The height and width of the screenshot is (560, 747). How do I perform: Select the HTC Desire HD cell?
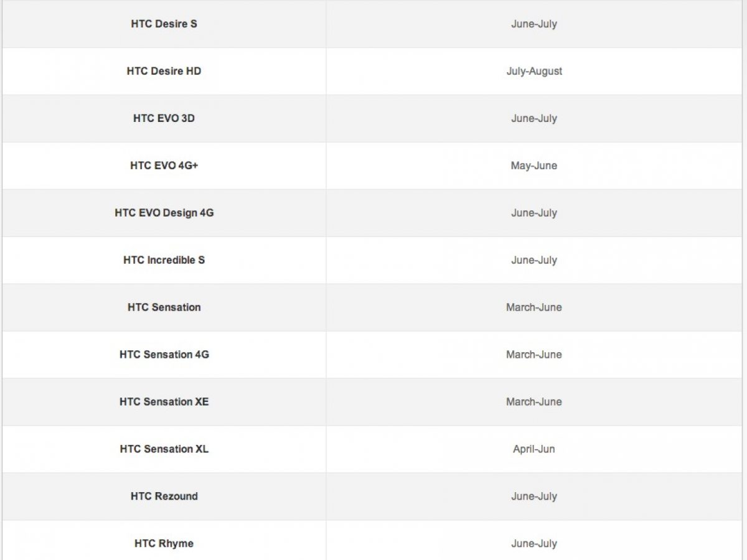(164, 72)
